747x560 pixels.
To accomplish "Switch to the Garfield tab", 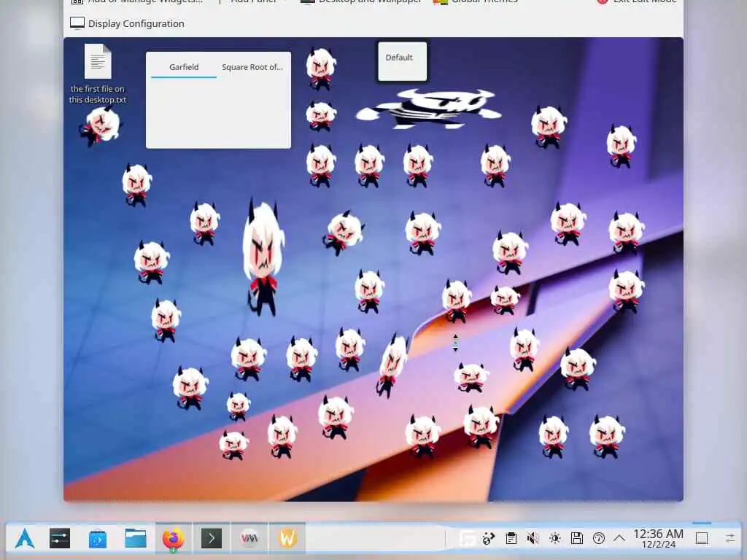I will tap(184, 67).
